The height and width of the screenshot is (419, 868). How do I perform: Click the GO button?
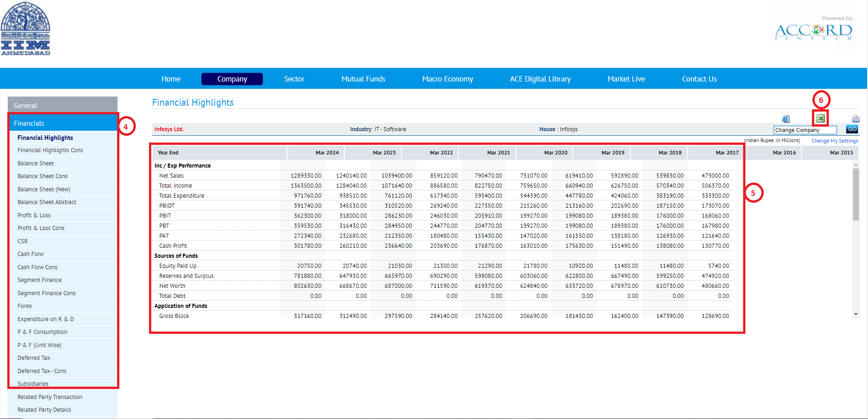tap(852, 129)
